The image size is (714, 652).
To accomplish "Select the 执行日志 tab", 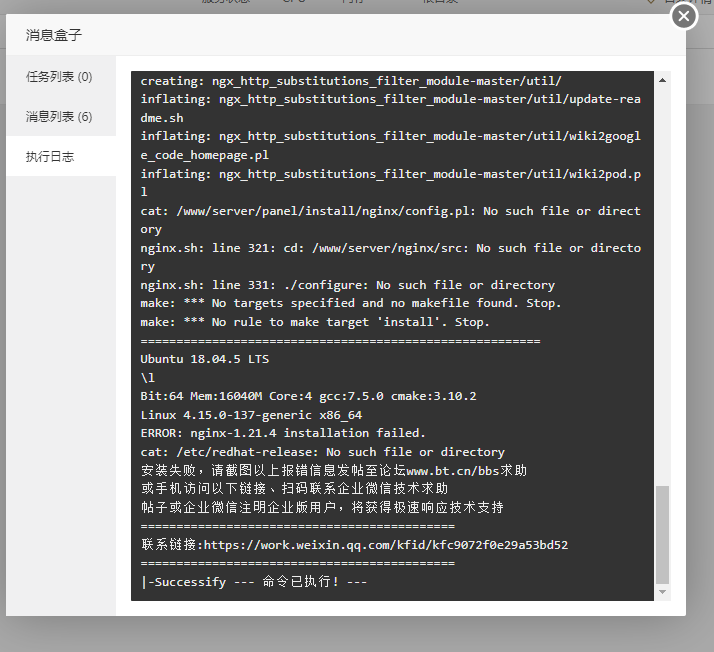I will (61, 156).
